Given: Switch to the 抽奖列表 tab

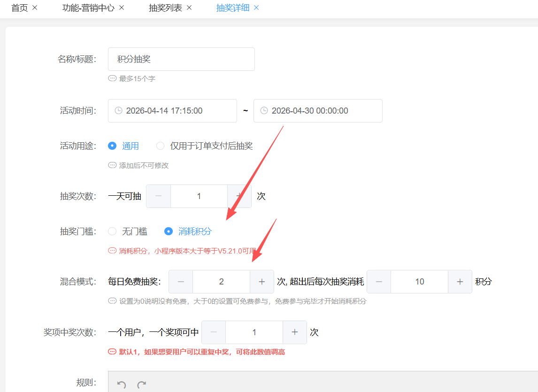Looking at the screenshot, I should [x=165, y=8].
